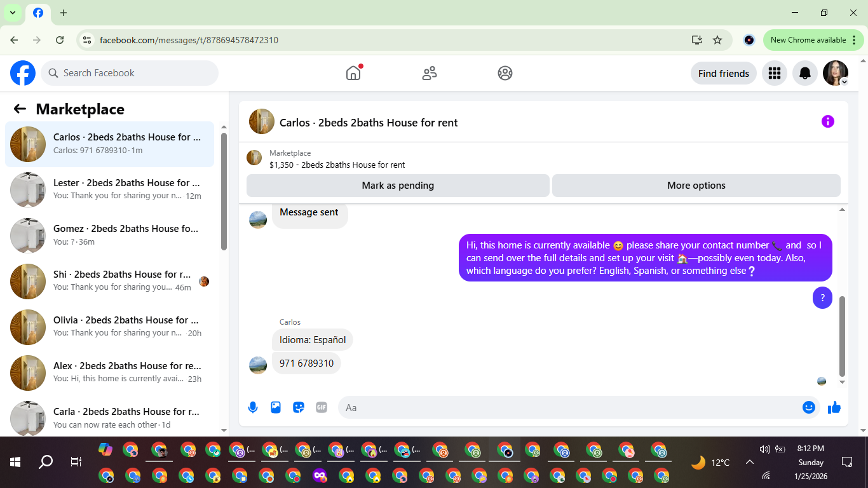Click the conversation header listing thumbnail
This screenshot has width=868, height=488.
(262, 121)
